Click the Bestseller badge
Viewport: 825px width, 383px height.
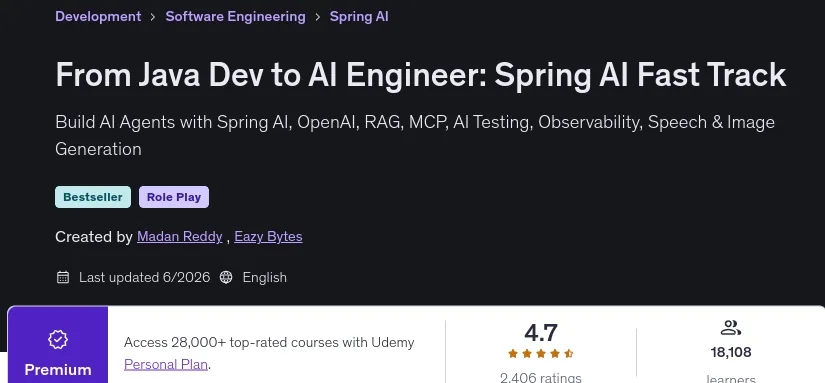point(93,197)
